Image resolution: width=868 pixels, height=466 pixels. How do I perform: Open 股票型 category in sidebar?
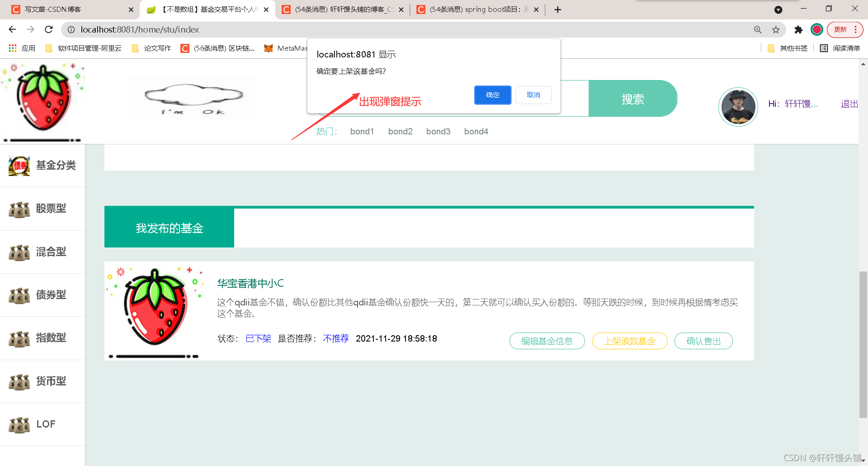42,209
